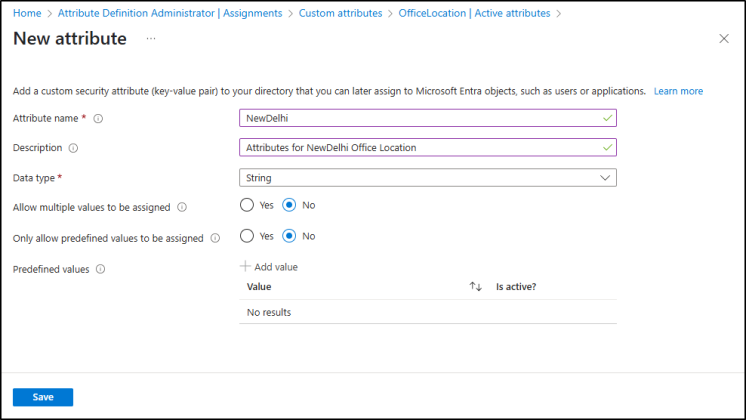
Task: Open the ellipsis menu beside New attribute
Action: click(x=151, y=38)
